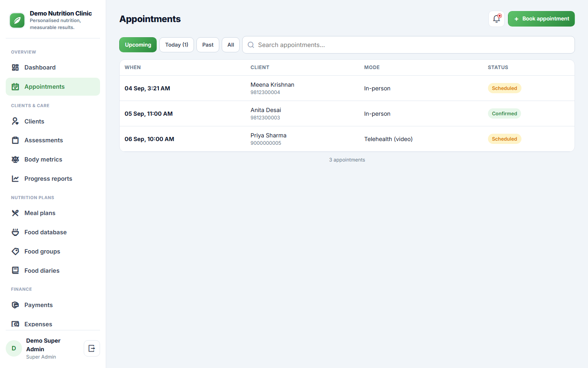Focus the Search appointments field
This screenshot has height=368, width=588.
pos(408,45)
